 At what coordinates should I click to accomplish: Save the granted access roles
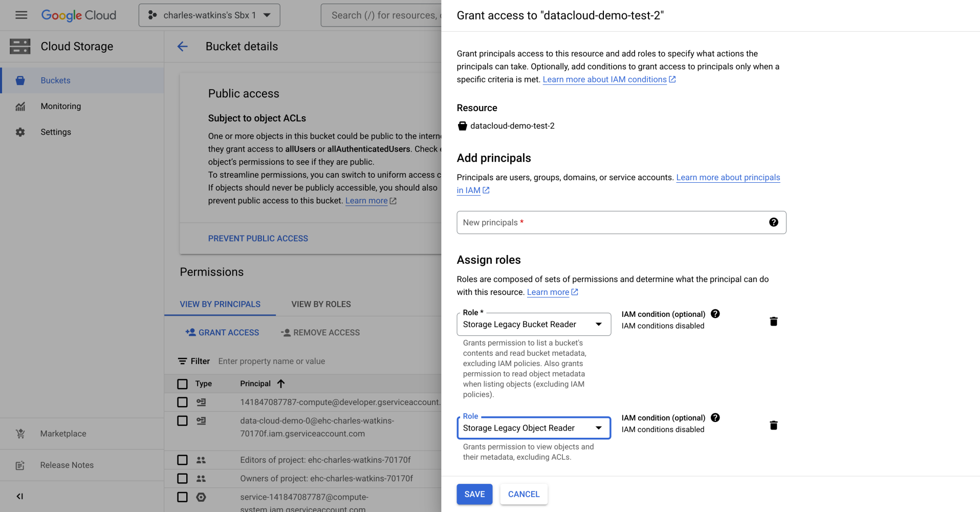[x=474, y=494]
